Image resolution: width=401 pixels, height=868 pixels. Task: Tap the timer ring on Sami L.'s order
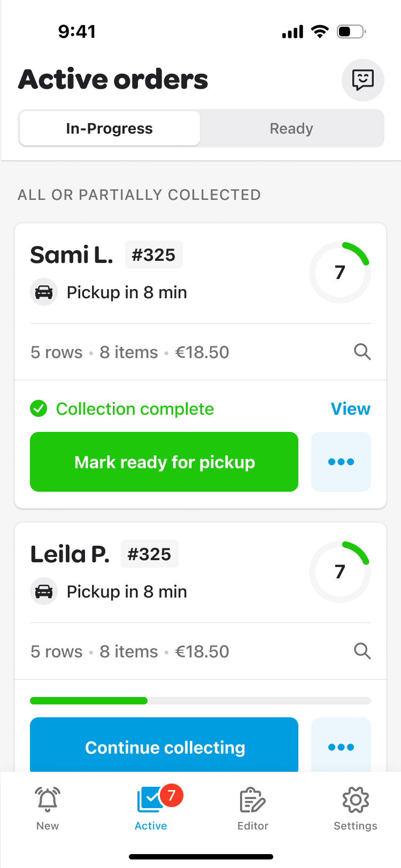tap(340, 273)
